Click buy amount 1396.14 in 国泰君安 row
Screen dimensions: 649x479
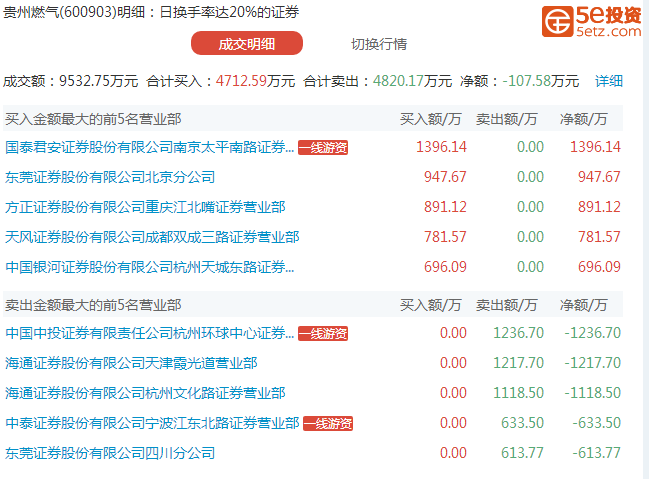pyautogui.click(x=441, y=147)
